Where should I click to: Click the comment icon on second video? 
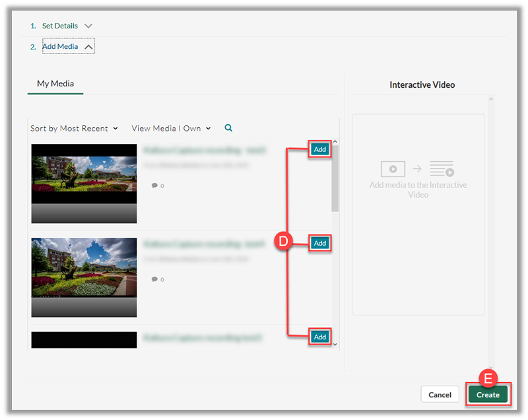coord(154,279)
